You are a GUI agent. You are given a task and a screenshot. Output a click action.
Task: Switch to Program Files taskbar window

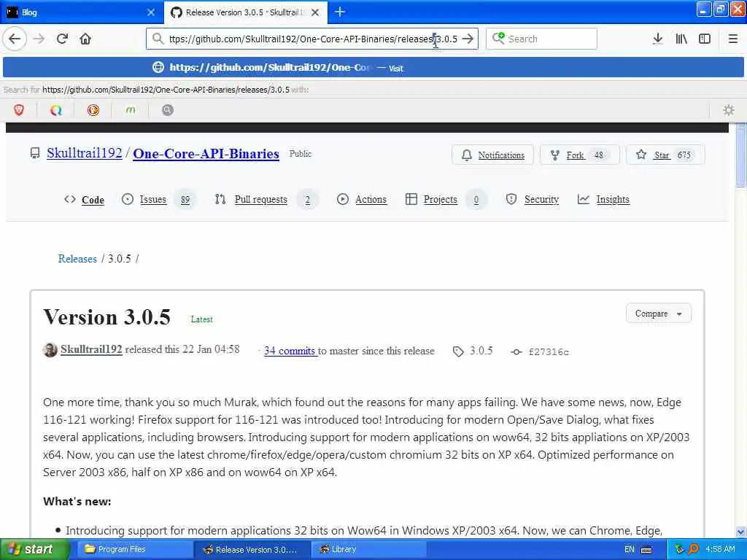click(135, 550)
